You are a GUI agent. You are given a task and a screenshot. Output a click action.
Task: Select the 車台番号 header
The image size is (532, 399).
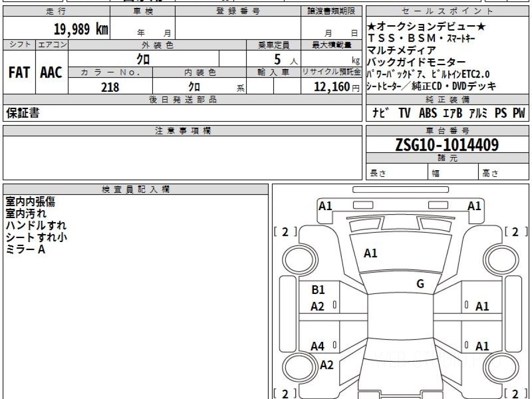(x=448, y=130)
